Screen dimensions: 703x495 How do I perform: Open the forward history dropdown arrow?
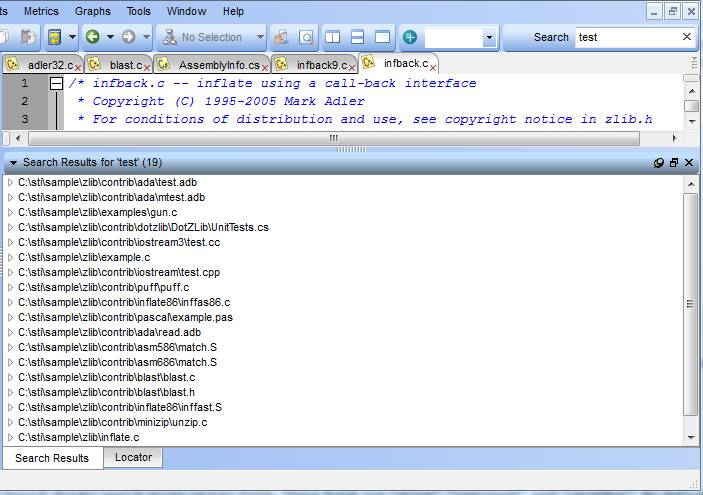[x=146, y=37]
